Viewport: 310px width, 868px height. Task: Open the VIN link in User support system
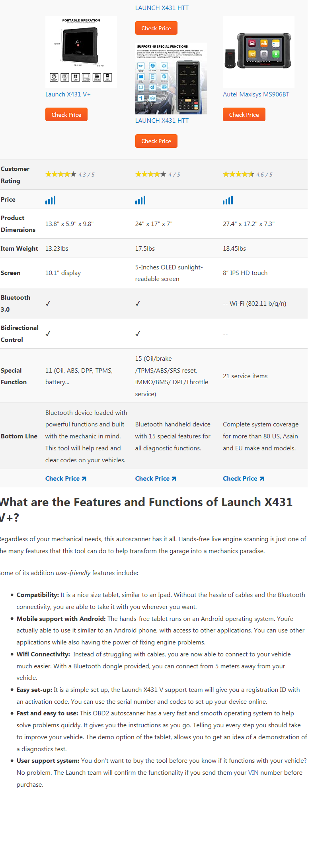pos(253,773)
